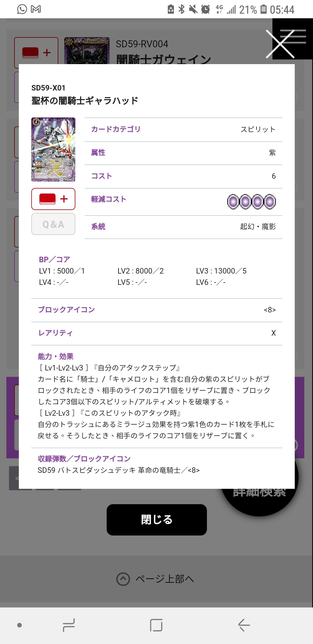313x644 pixels.
Task: Tap the Android back navigation arrow
Action: tap(244, 625)
